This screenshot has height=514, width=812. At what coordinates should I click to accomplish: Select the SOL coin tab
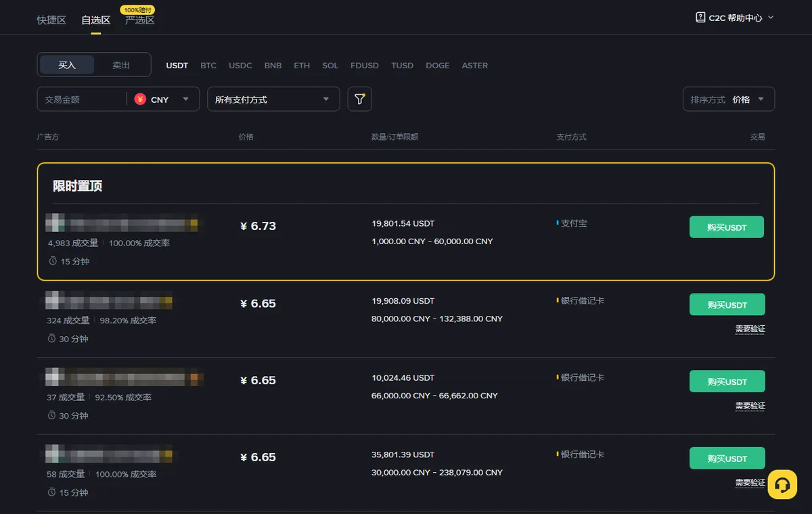(330, 66)
